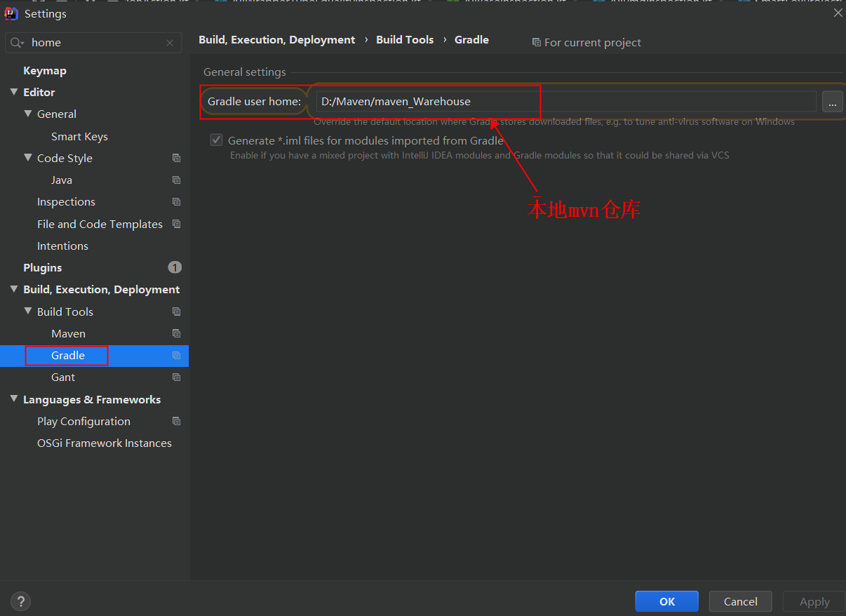Click the project-level icon beside Gradle

tap(176, 356)
